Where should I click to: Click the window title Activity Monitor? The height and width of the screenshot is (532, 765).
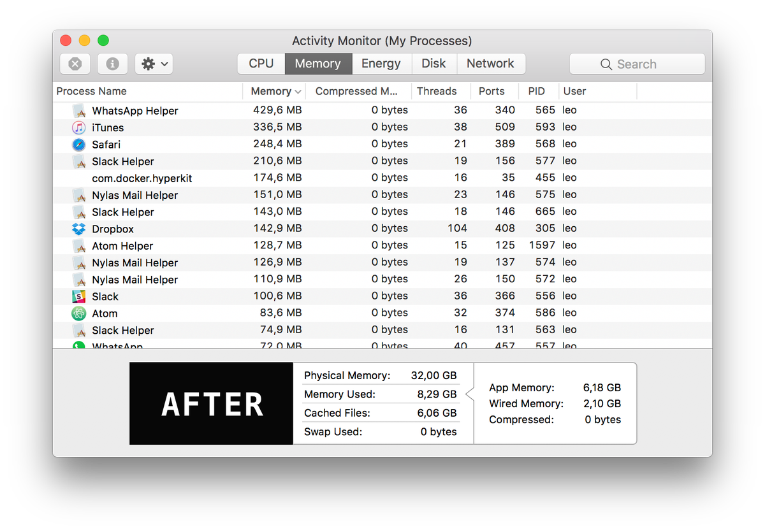(382, 41)
